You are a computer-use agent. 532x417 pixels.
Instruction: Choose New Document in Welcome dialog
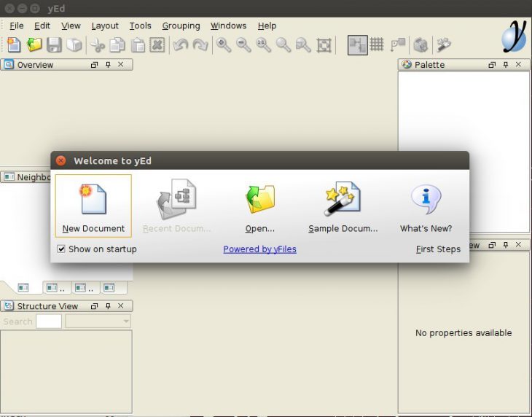click(x=93, y=206)
